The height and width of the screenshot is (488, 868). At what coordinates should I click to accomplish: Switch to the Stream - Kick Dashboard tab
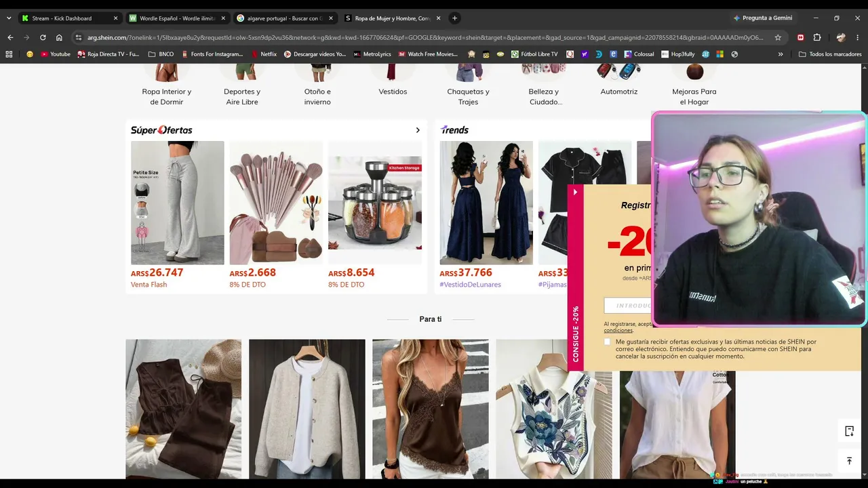62,18
